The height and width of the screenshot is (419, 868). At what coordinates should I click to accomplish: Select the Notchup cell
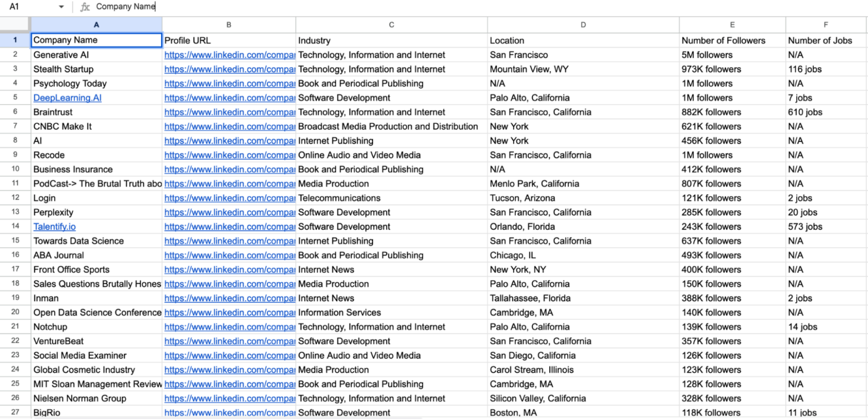tap(97, 326)
